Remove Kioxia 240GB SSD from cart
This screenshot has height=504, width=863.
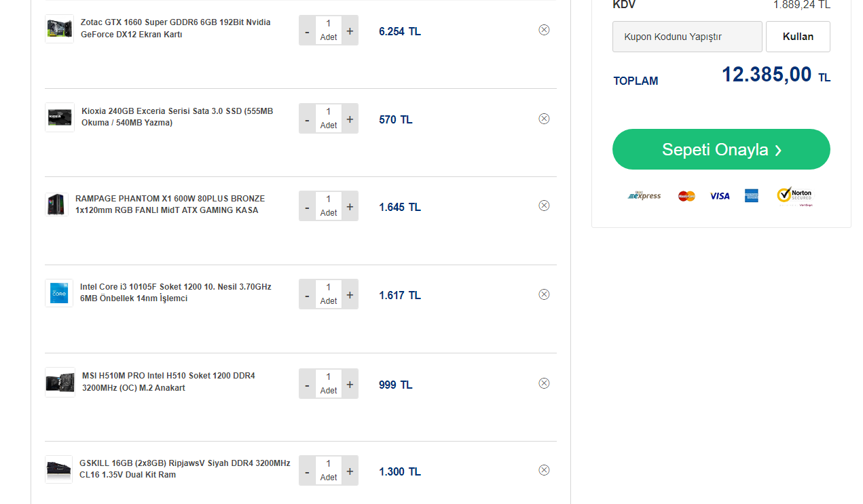pyautogui.click(x=544, y=119)
